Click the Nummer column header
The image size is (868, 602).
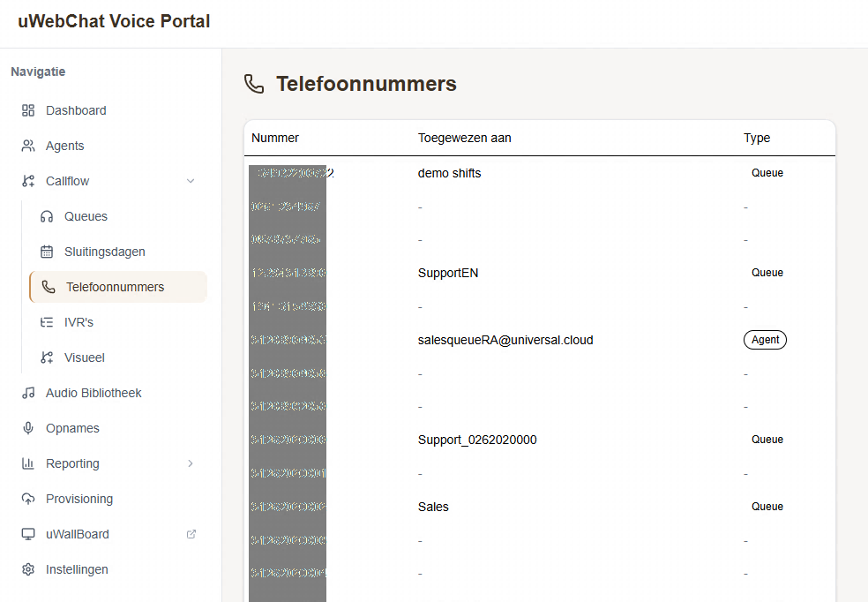click(275, 138)
